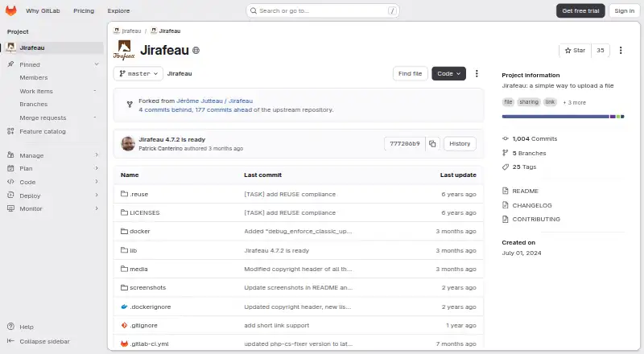Click the tag icon beside 25 Tags
Viewport: 644px width, 354px height.
506,167
